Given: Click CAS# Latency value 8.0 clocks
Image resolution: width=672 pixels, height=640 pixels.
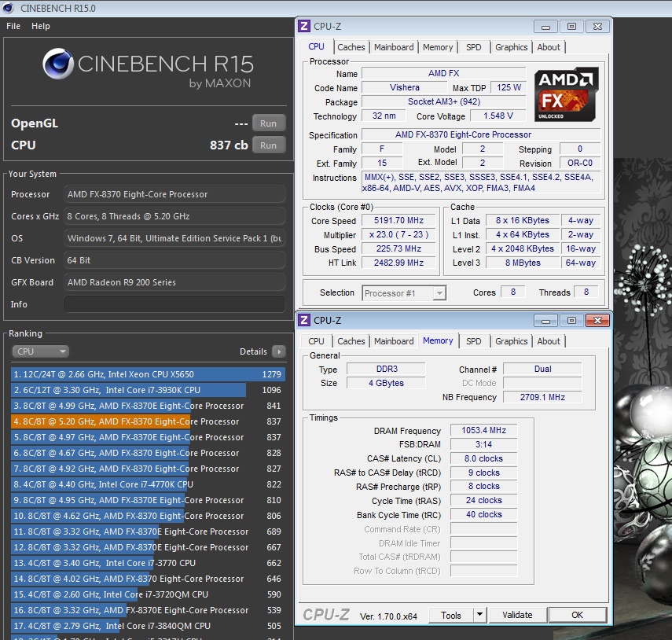Looking at the screenshot, I should click(x=484, y=458).
